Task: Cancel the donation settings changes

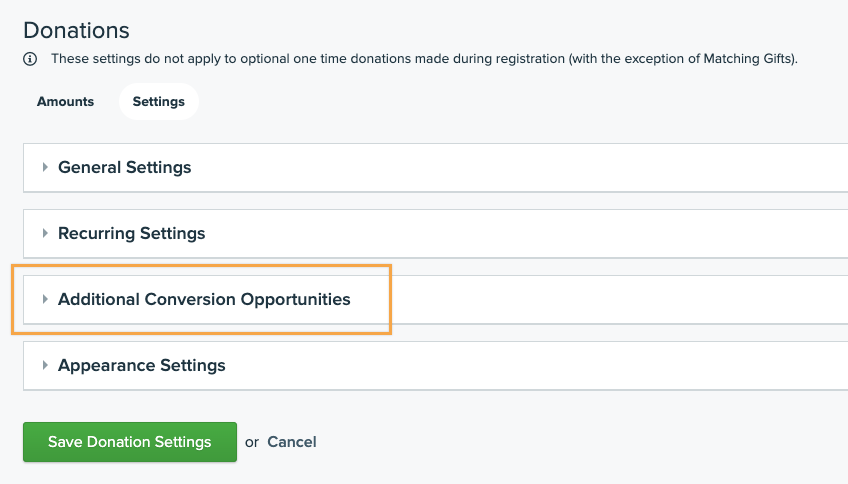Action: pyautogui.click(x=291, y=442)
